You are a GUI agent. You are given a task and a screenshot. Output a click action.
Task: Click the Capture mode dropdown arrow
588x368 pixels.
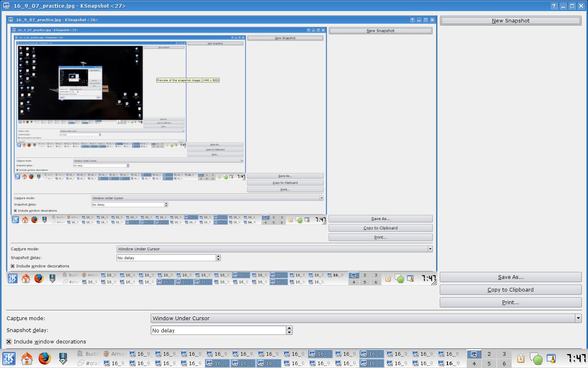click(578, 318)
